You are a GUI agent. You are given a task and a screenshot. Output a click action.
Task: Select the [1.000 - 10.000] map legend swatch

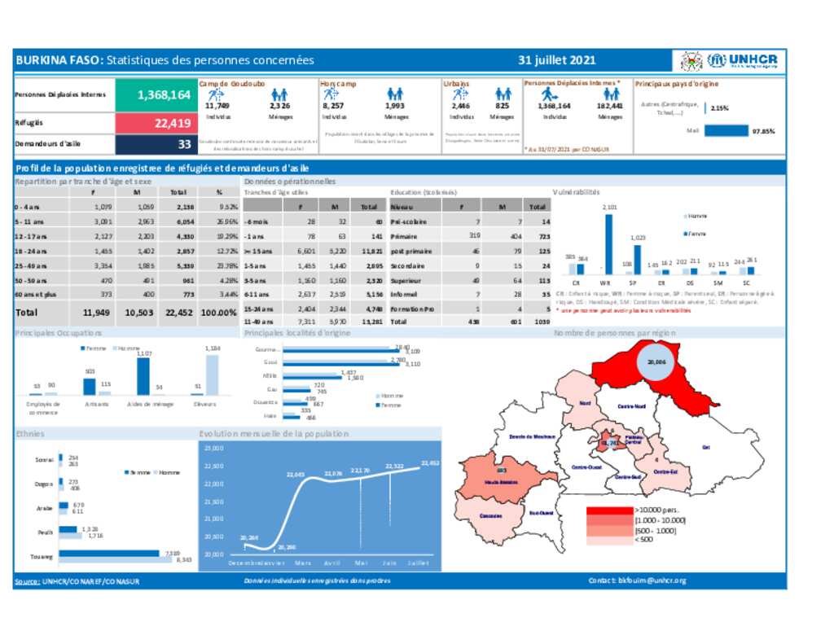point(609,520)
